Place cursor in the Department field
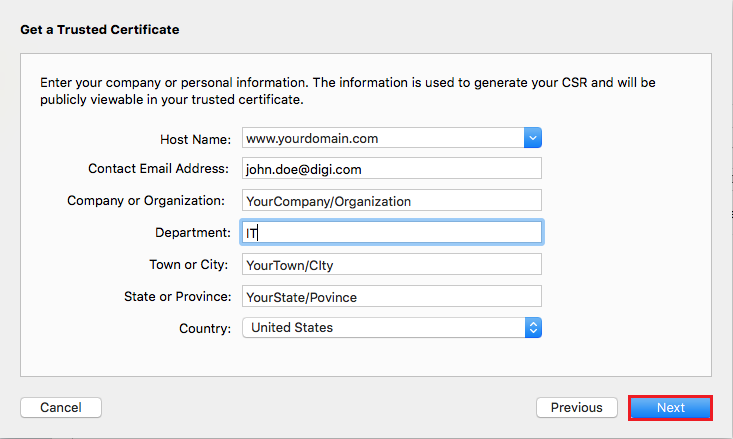The width and height of the screenshot is (733, 439). coord(391,232)
